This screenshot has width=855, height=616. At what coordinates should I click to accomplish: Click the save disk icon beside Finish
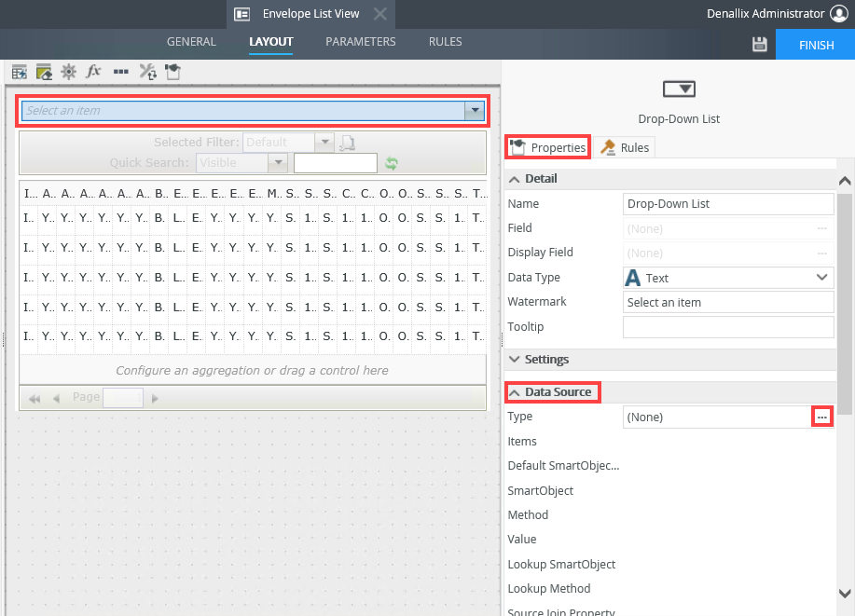click(x=759, y=44)
